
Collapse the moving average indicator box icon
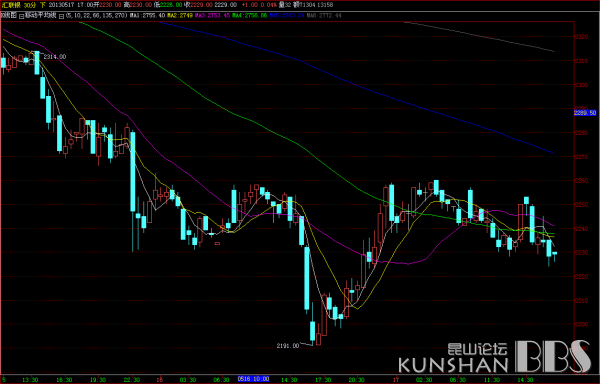pos(61,16)
